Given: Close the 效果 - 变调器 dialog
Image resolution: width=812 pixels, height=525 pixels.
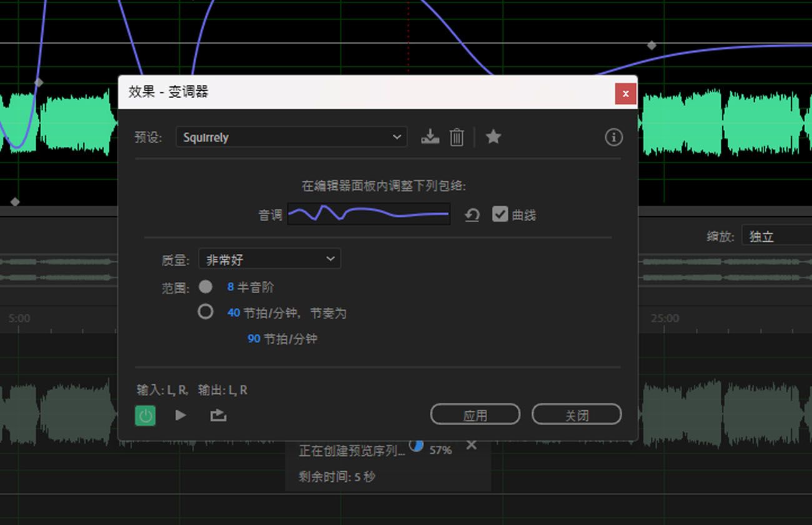Looking at the screenshot, I should pos(625,94).
